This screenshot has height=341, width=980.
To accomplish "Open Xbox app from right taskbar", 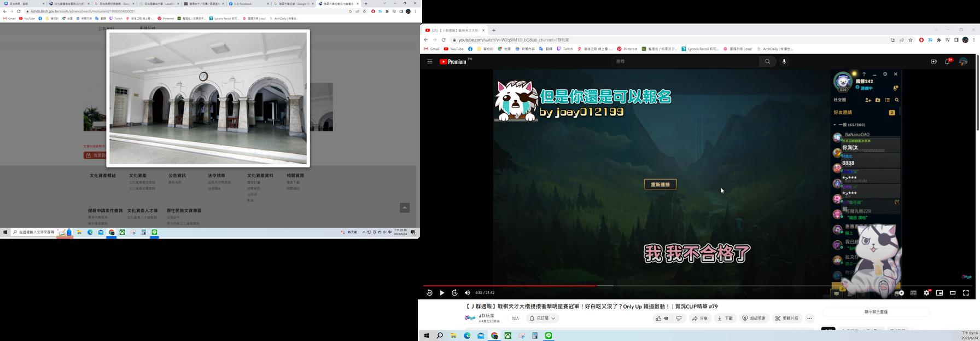I will [508, 336].
